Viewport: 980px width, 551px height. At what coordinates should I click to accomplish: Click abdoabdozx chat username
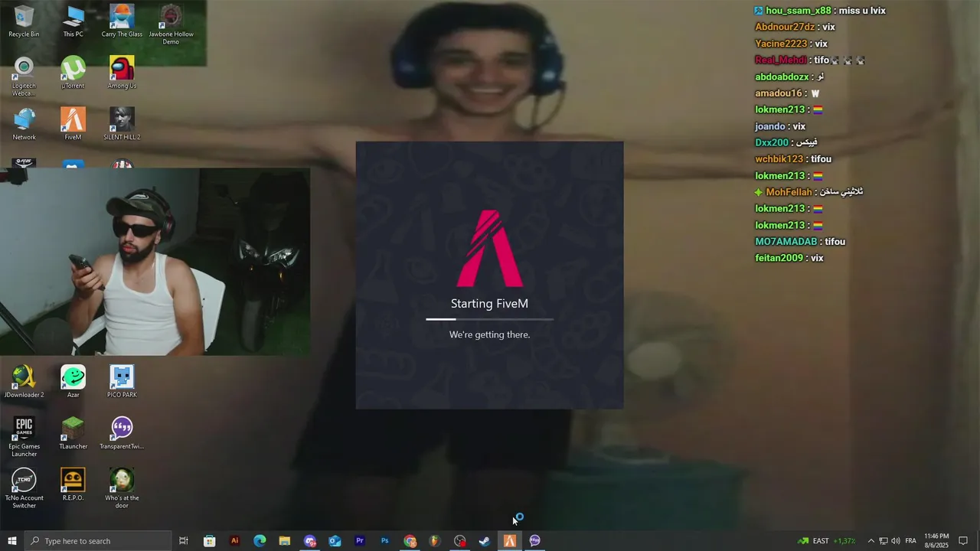[782, 77]
